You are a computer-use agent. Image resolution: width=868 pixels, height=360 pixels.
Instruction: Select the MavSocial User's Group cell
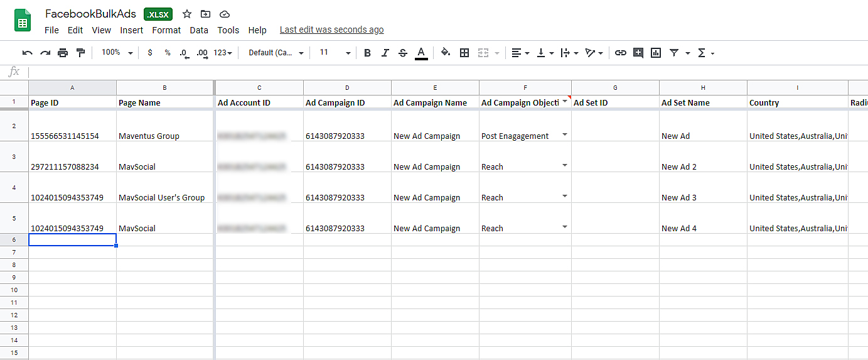point(165,187)
